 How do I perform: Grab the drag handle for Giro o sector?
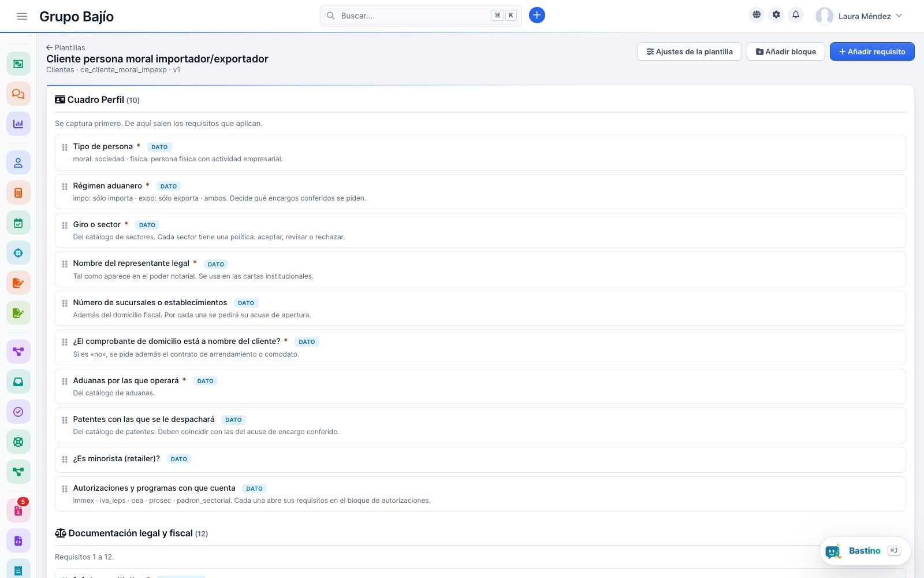click(65, 225)
